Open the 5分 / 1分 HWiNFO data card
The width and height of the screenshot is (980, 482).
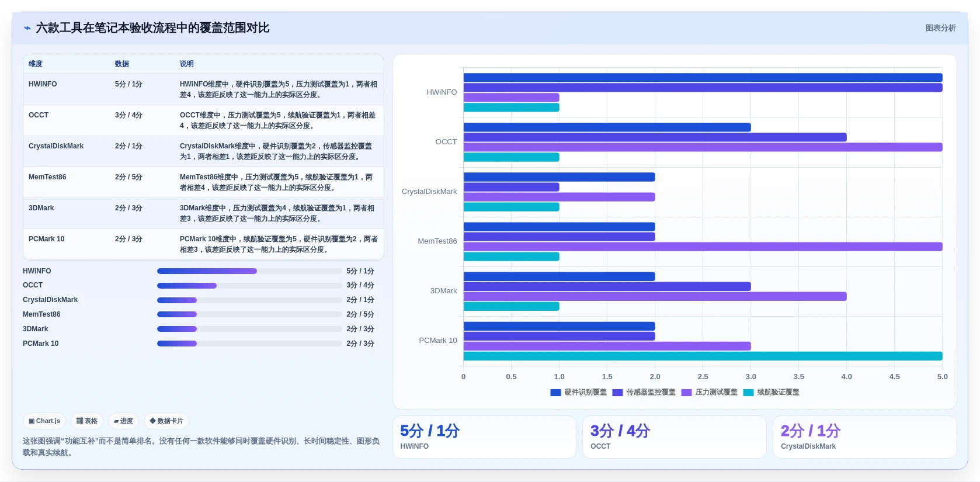[484, 437]
